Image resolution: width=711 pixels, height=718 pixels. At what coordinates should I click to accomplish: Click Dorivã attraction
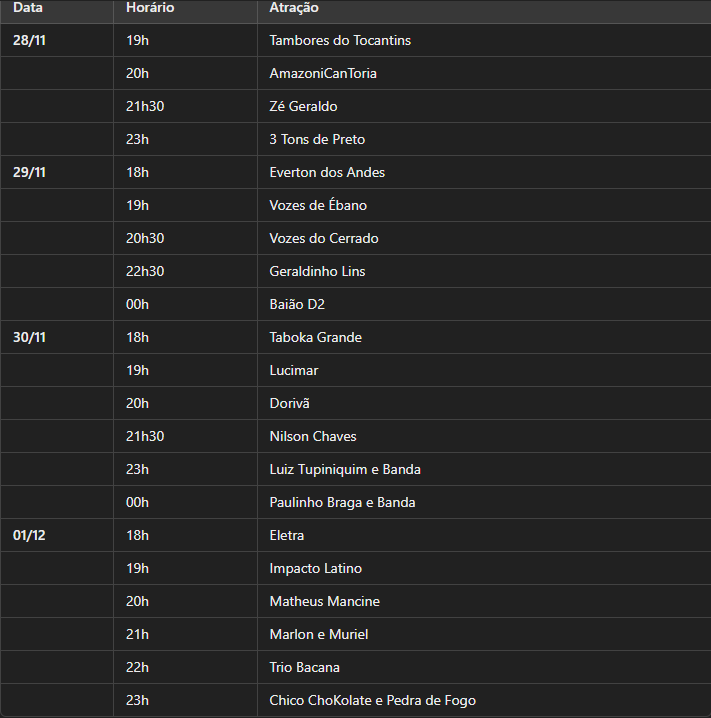[289, 403]
